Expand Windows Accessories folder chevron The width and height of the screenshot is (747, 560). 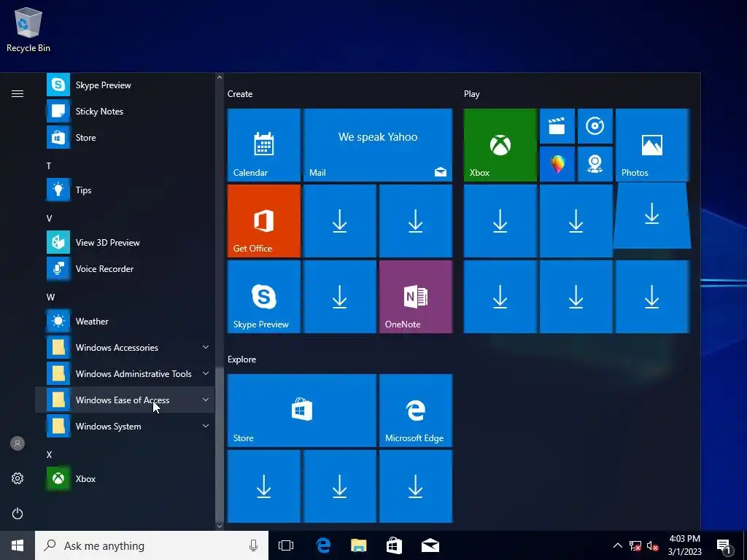click(x=206, y=347)
